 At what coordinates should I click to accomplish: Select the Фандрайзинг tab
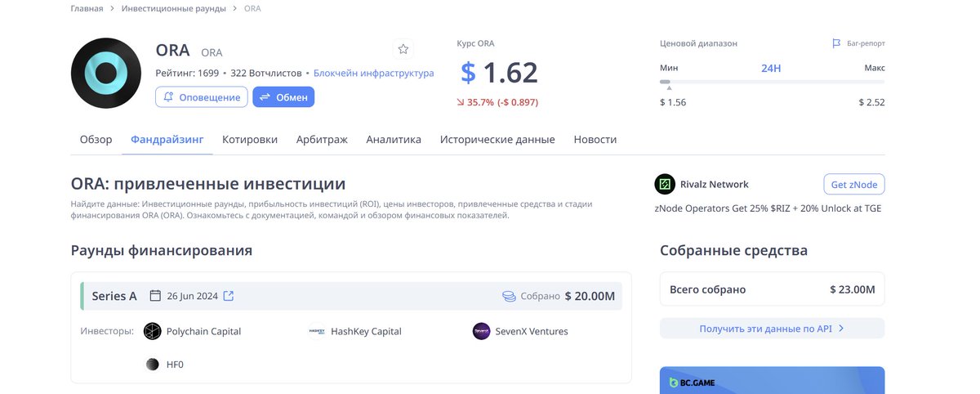(167, 140)
